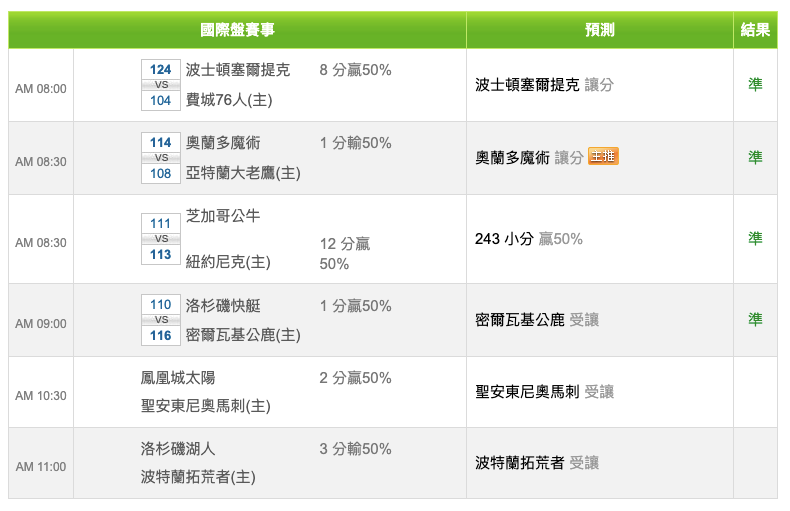Open team 密爾瓦基公鹿(主) in matchup column

point(243,335)
